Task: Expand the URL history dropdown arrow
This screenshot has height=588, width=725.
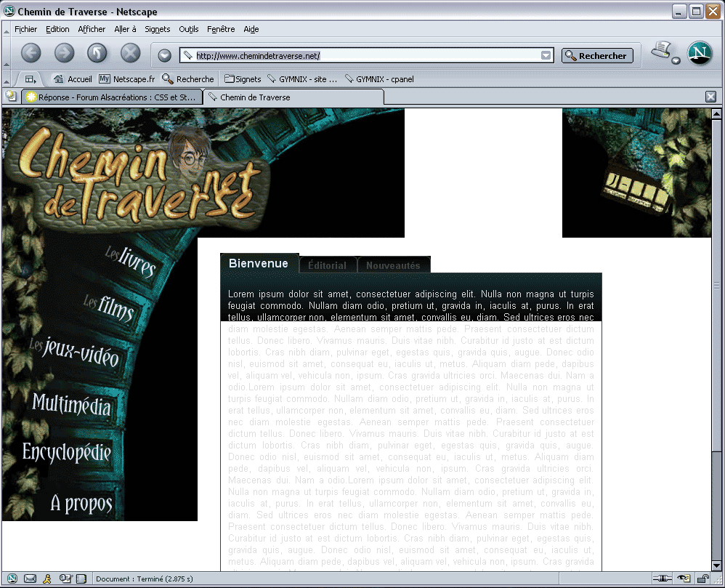Action: 546,55
